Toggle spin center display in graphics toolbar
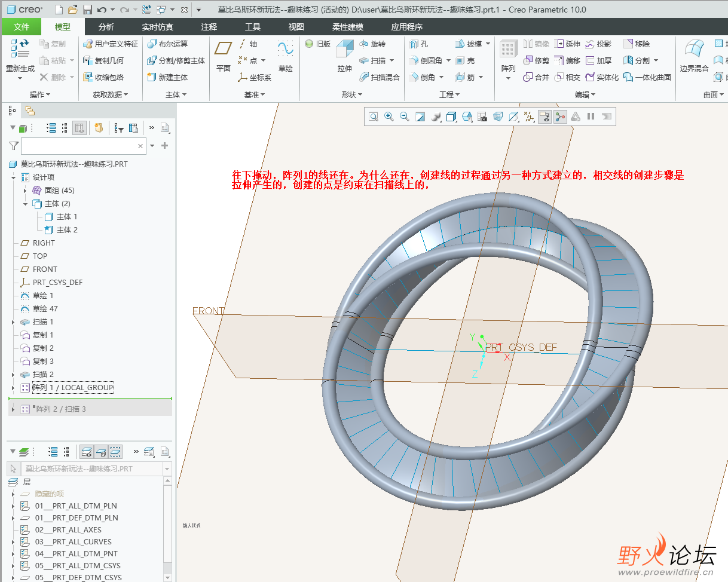 pos(560,117)
